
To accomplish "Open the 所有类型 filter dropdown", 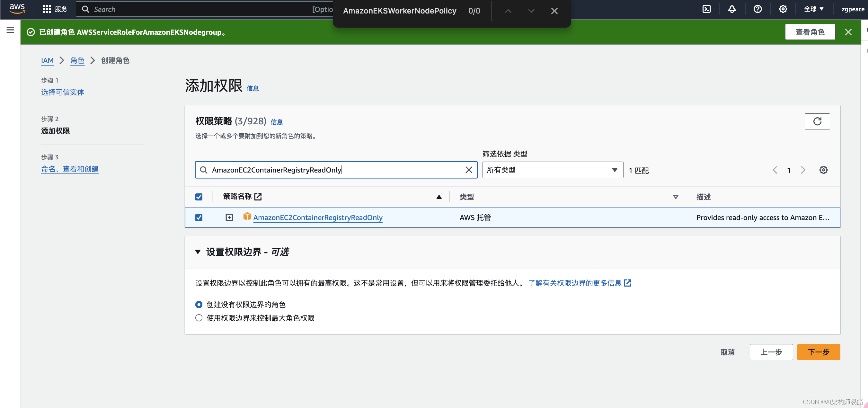I will 552,170.
